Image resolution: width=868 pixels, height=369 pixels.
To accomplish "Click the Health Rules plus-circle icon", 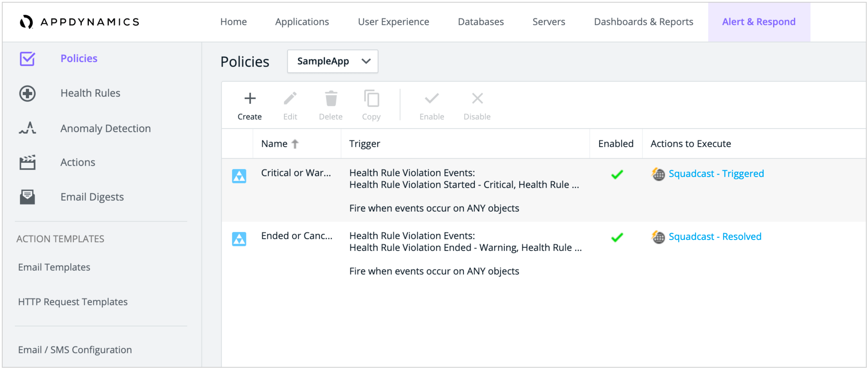I will 28,93.
